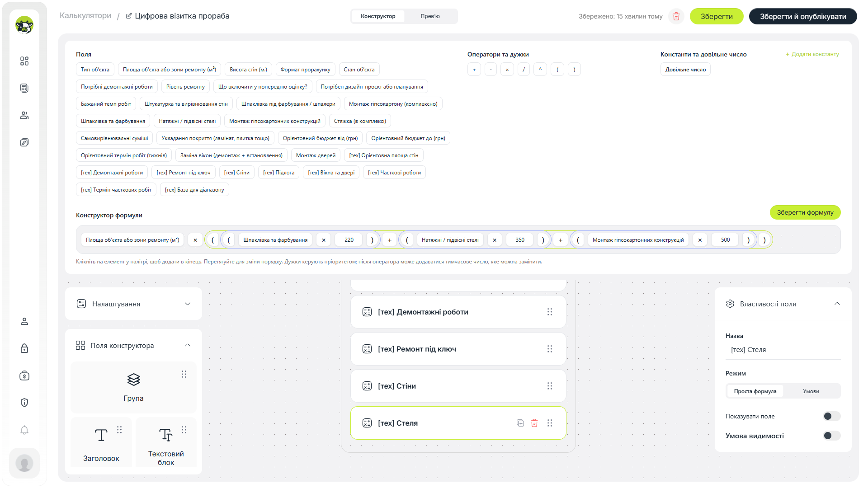Enable the Умова видимості switch
The height and width of the screenshot is (488, 868).
click(832, 436)
